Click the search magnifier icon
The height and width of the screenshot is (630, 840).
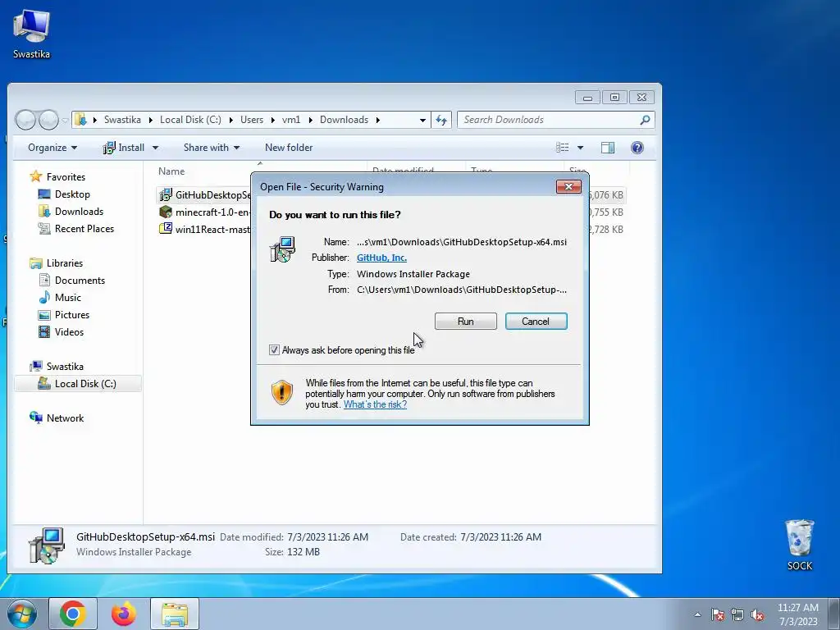[645, 120]
